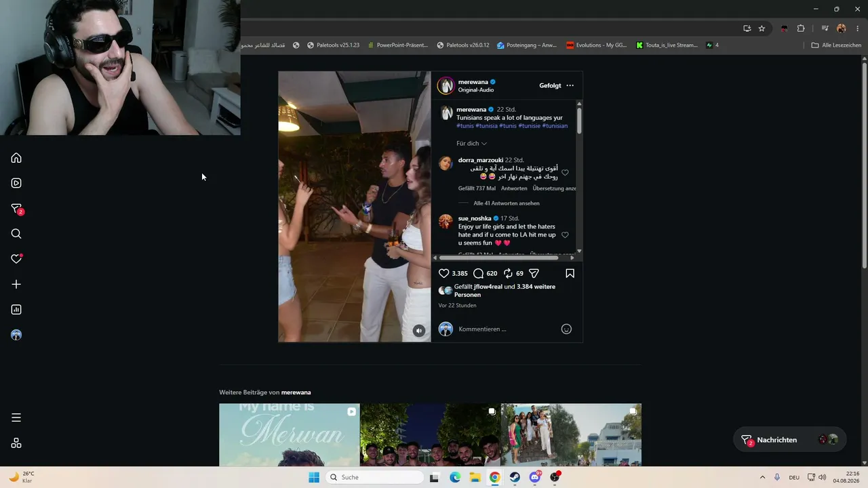The image size is (868, 488).
Task: Click the browser page vertical scrollbar
Action: pyautogui.click(x=864, y=166)
